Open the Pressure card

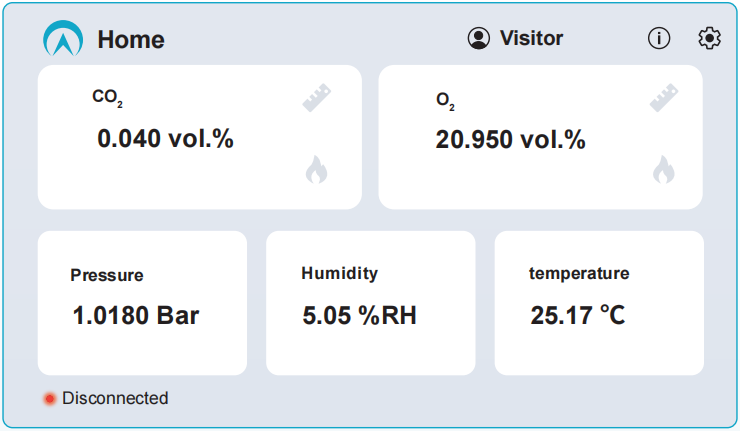point(142,303)
